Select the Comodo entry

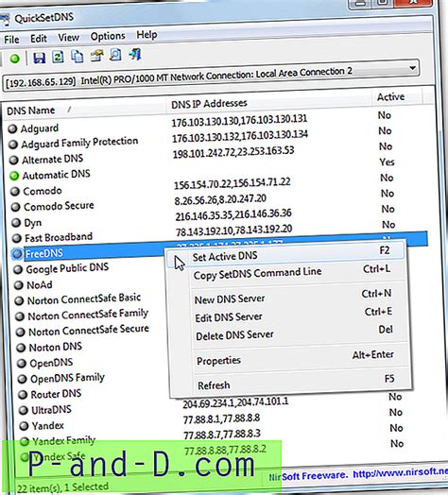[43, 191]
